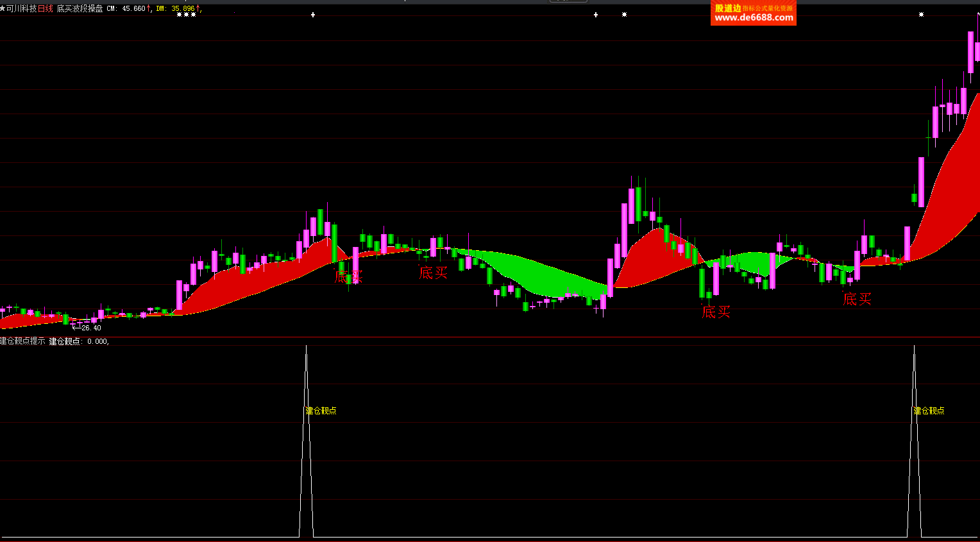The image size is (980, 542).
Task: Click the rightmost asterisk marker on top line
Action: (921, 15)
